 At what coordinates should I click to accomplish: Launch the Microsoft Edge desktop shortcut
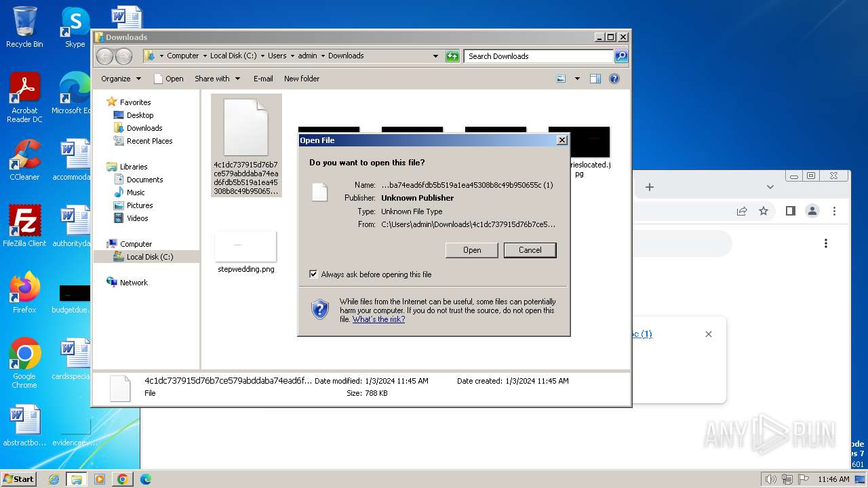pos(71,93)
